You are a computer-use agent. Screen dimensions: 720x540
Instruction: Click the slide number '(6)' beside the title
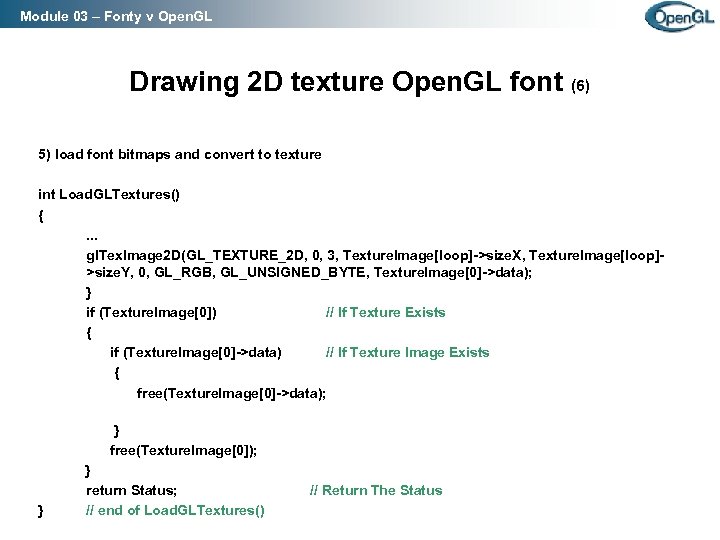[580, 85]
